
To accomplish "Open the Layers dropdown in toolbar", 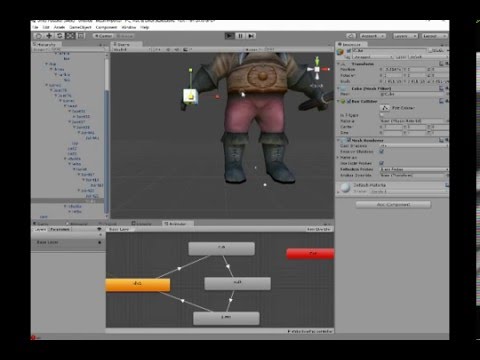I will 405,36.
